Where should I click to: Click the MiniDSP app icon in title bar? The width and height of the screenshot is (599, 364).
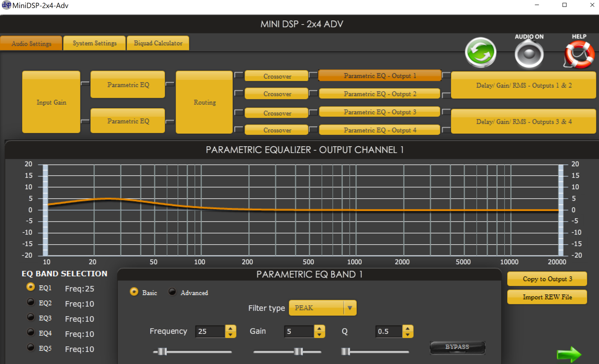pos(6,5)
